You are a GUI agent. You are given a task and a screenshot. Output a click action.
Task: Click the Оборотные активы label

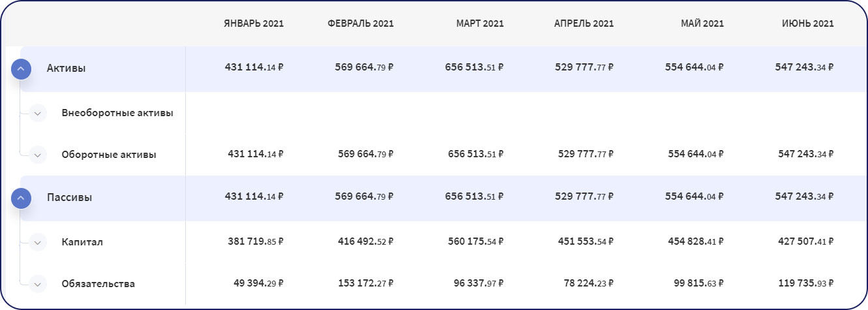(x=109, y=155)
